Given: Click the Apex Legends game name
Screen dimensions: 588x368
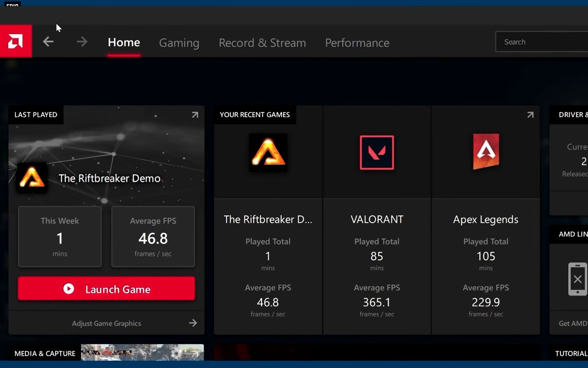Looking at the screenshot, I should (486, 220).
